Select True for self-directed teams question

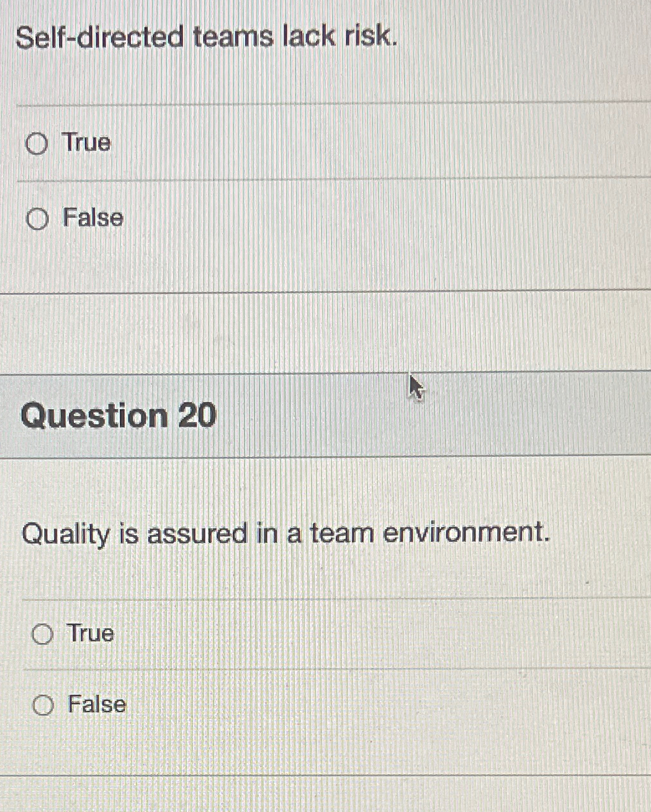(38, 143)
